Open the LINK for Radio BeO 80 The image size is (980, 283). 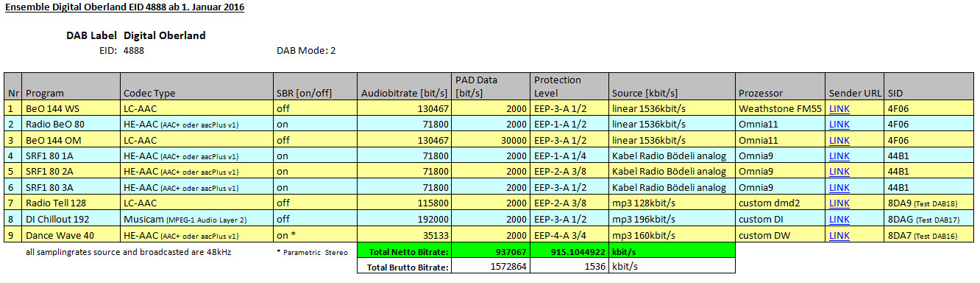[x=839, y=124]
